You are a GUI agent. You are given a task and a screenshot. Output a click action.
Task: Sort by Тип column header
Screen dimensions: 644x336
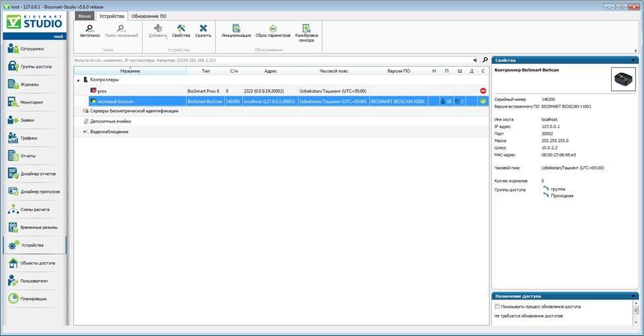[206, 71]
